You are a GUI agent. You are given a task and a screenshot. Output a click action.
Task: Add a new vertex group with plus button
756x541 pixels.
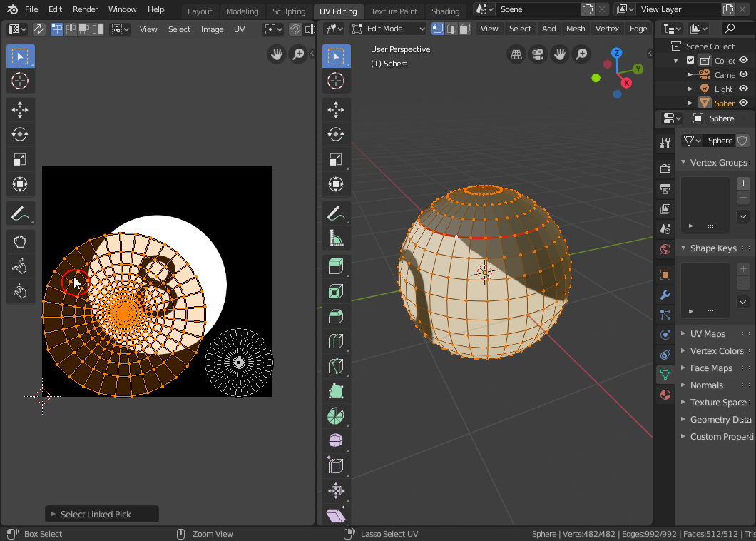point(743,183)
